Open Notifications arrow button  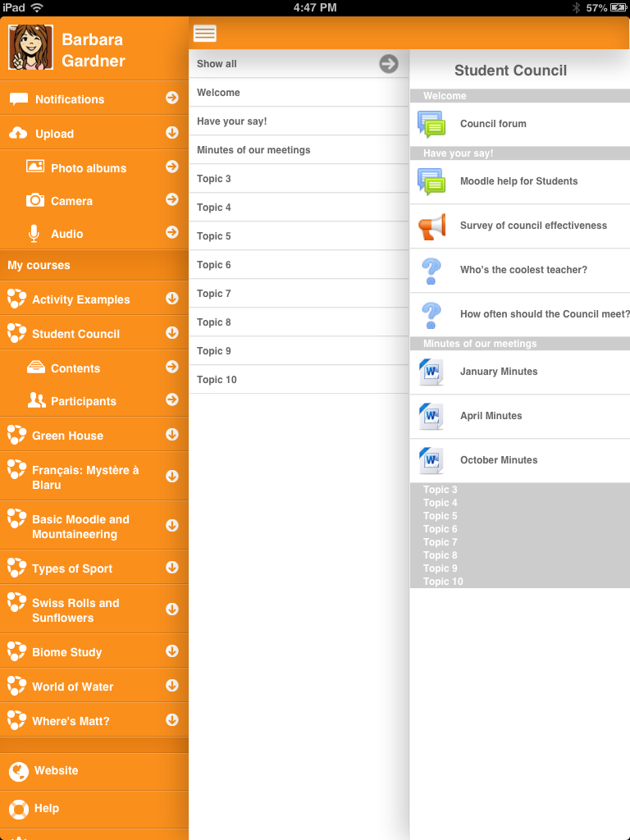[172, 97]
